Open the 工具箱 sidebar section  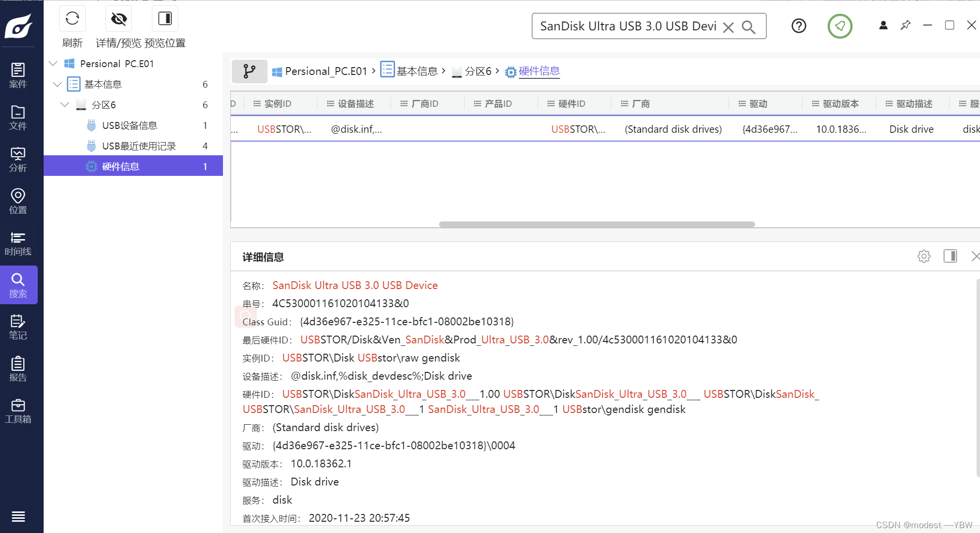(x=18, y=411)
